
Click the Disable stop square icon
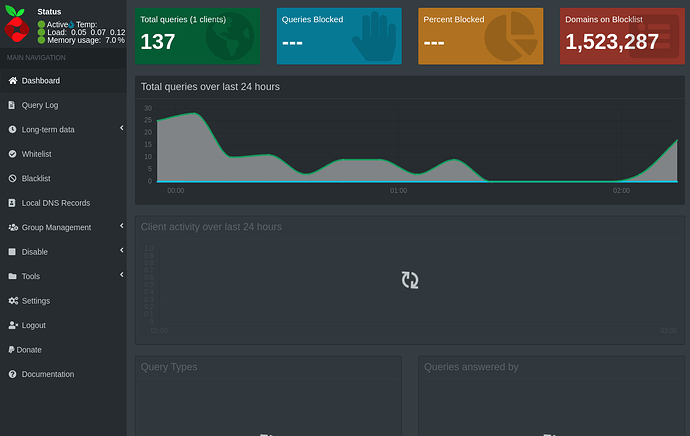pyautogui.click(x=12, y=252)
